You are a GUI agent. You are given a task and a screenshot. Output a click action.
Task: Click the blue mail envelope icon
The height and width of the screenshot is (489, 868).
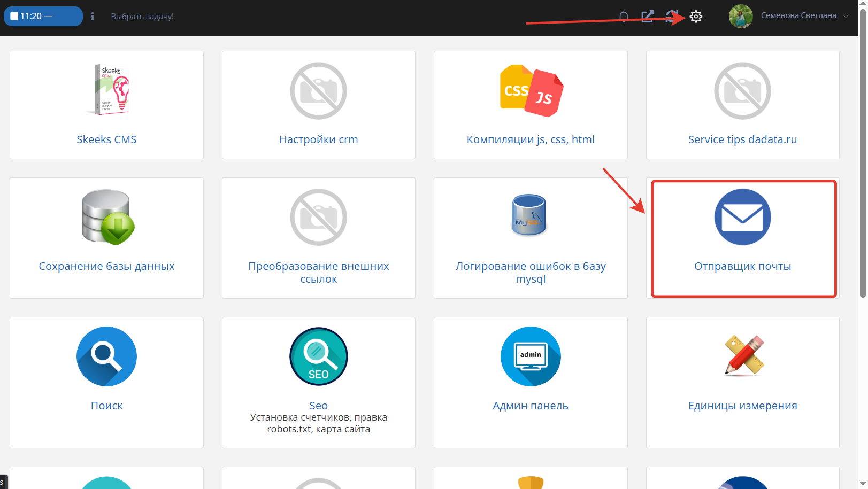tap(743, 217)
